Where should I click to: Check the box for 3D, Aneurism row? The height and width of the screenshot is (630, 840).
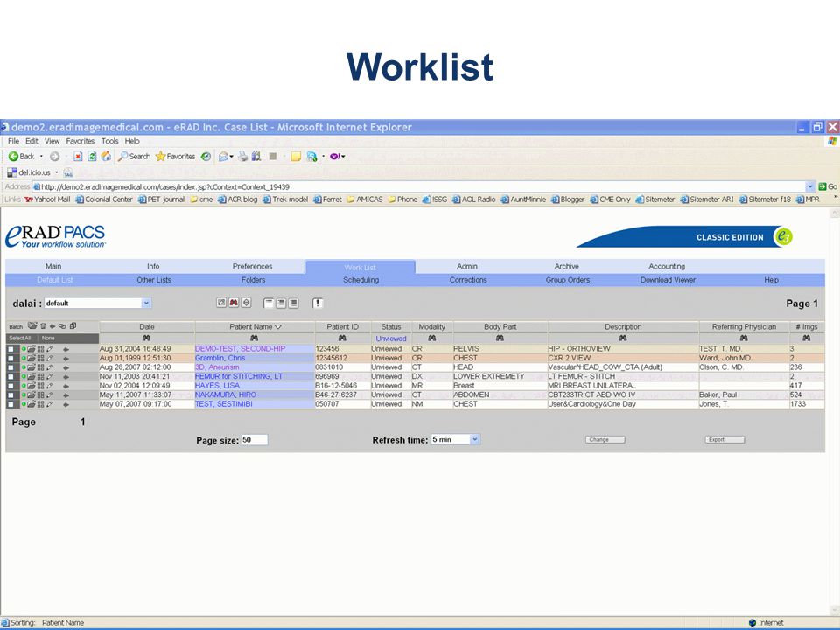coord(10,367)
